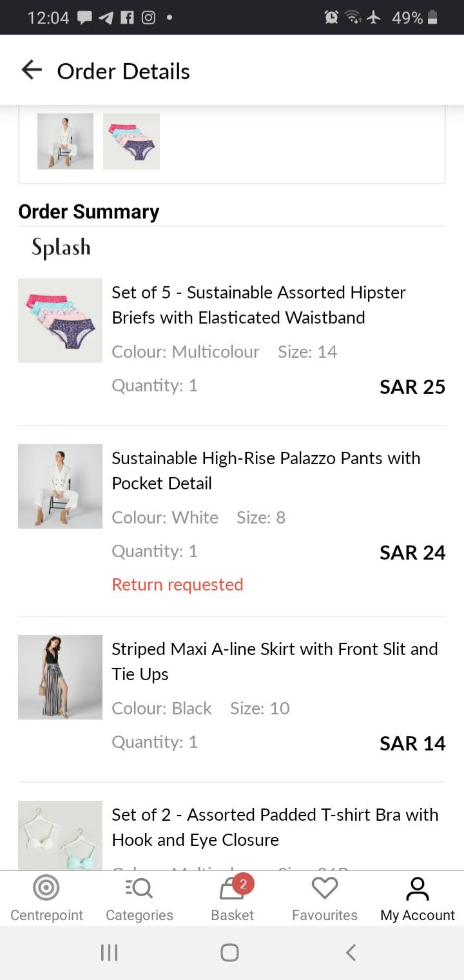The width and height of the screenshot is (464, 980).
Task: Open the hipster briefs product image
Action: pyautogui.click(x=60, y=320)
